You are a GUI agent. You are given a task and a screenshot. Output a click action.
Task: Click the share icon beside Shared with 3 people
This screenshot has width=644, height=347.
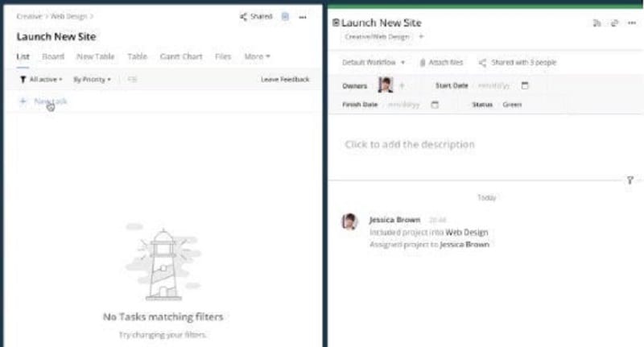(482, 63)
